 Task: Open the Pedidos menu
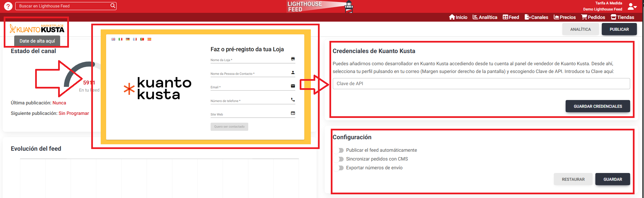pos(593,17)
